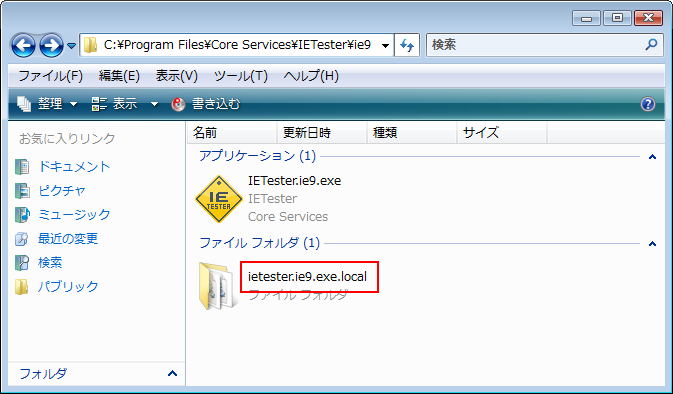This screenshot has width=673, height=394.
Task: Open the ファイル(F) menu
Action: [x=50, y=76]
